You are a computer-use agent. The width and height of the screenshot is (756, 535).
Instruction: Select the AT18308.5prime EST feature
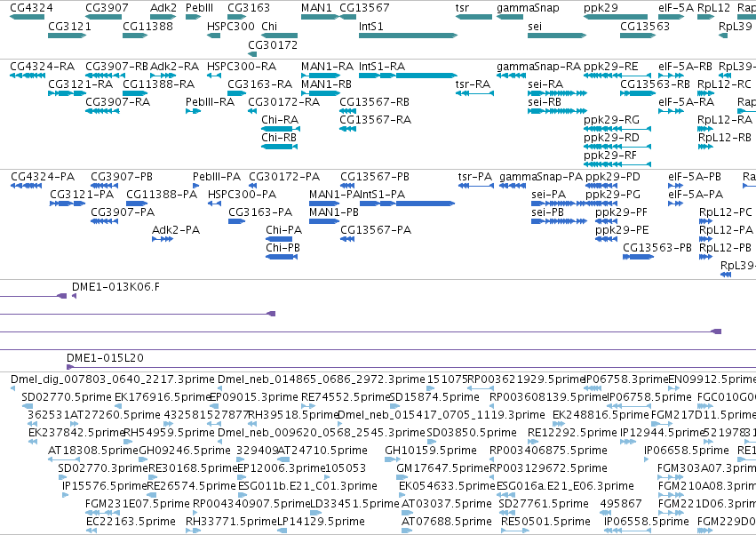(64, 459)
